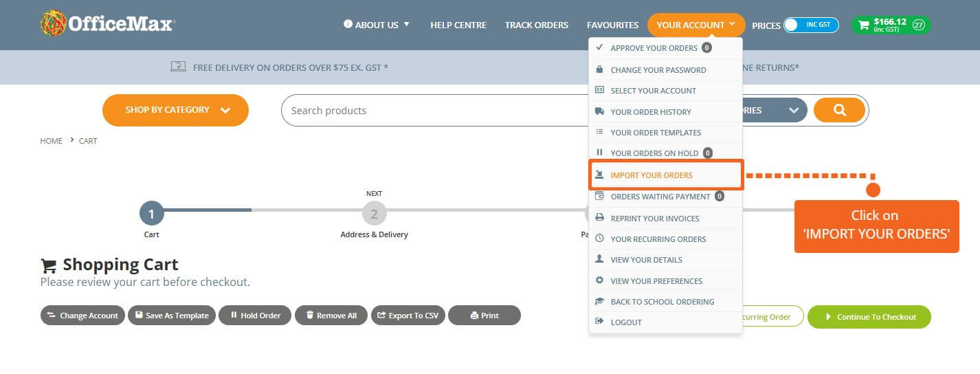Click Save As Template

tap(172, 316)
